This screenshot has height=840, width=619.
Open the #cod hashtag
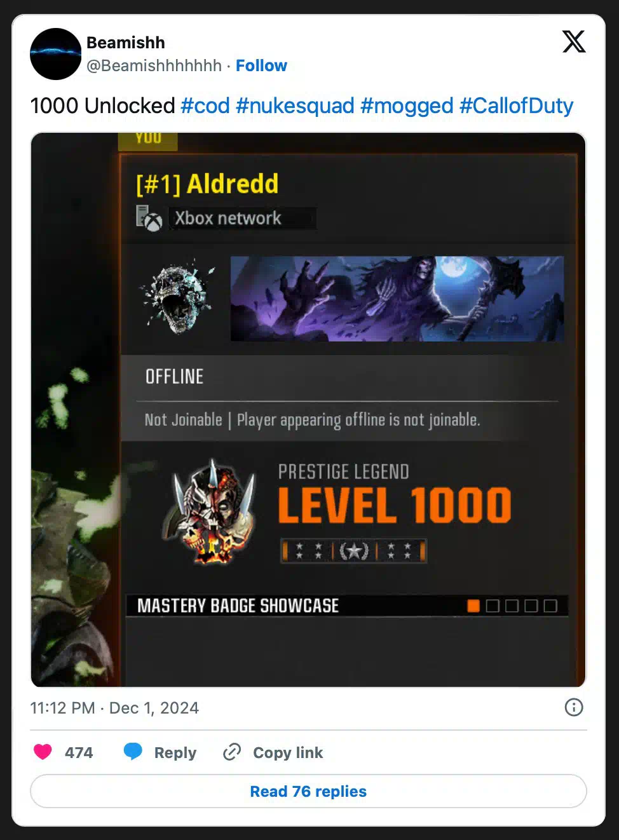205,105
